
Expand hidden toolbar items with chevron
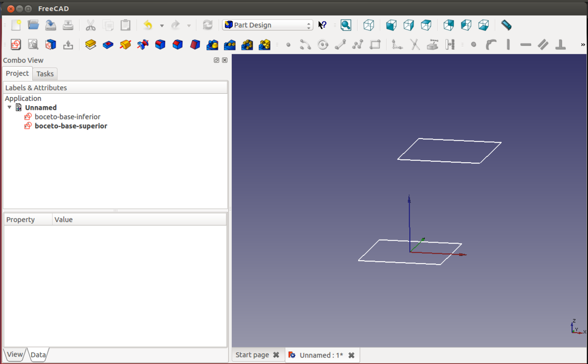[x=583, y=45]
